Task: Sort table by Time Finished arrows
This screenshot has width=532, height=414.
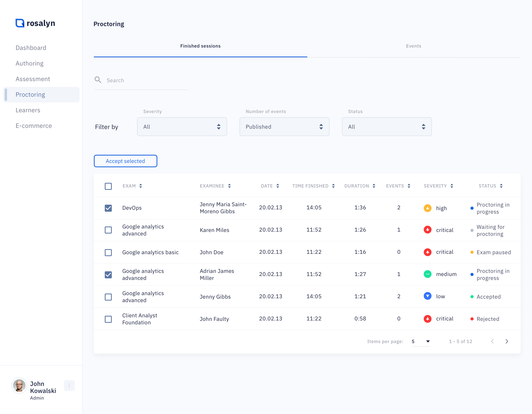Action: tap(334, 186)
